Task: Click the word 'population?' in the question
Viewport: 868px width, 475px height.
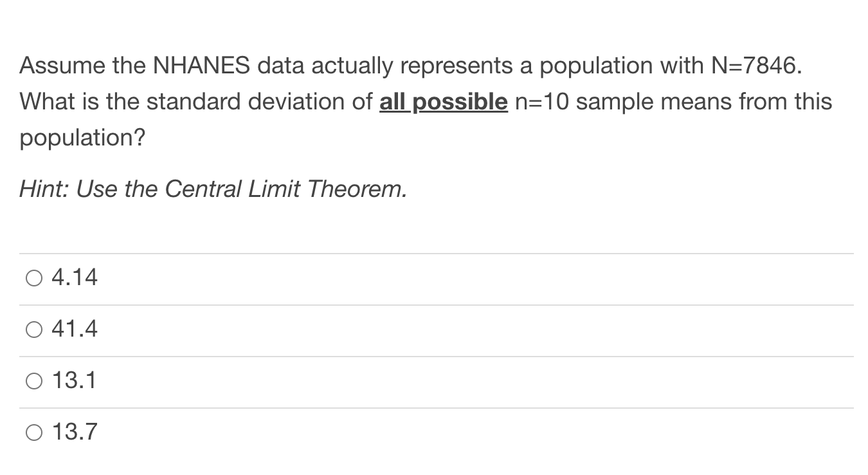Action: (82, 138)
